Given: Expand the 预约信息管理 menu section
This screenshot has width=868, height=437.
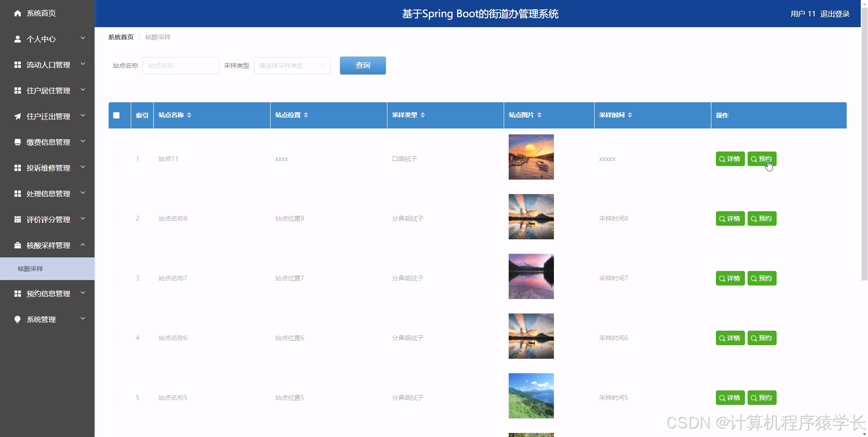Looking at the screenshot, I should click(48, 293).
